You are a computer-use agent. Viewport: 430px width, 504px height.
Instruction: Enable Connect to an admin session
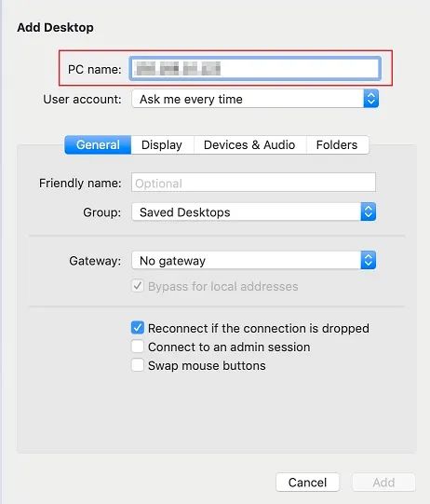pos(138,347)
